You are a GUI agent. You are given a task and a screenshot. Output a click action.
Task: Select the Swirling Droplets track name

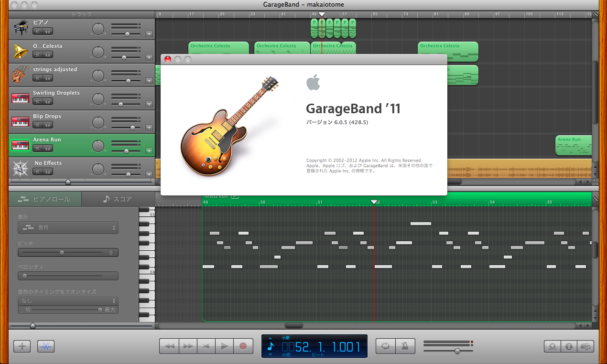tap(56, 93)
